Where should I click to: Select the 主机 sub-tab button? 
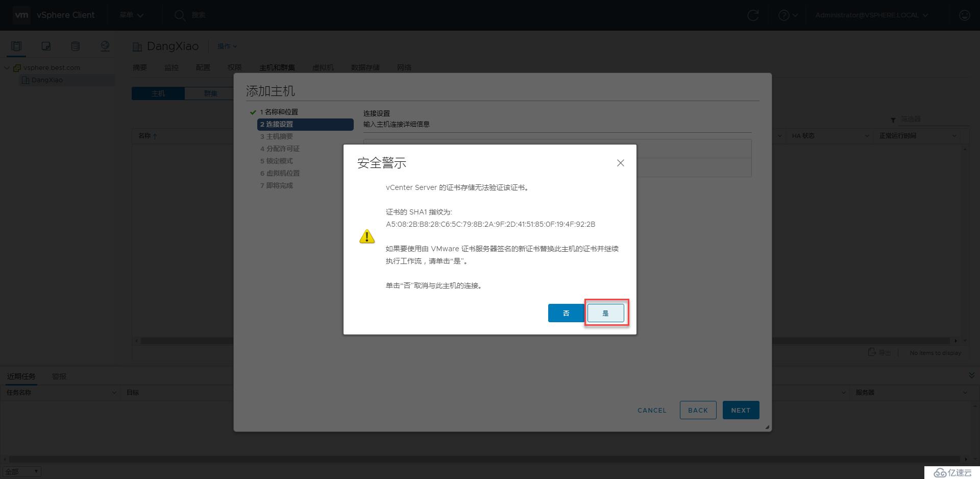[x=158, y=93]
